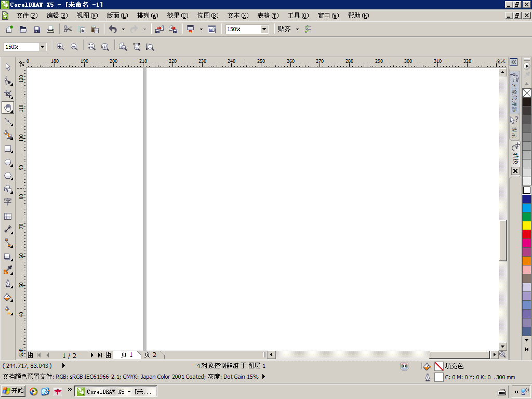532x399 pixels.
Task: Expand the cursor coordinates status arrow
Action: coord(63,365)
